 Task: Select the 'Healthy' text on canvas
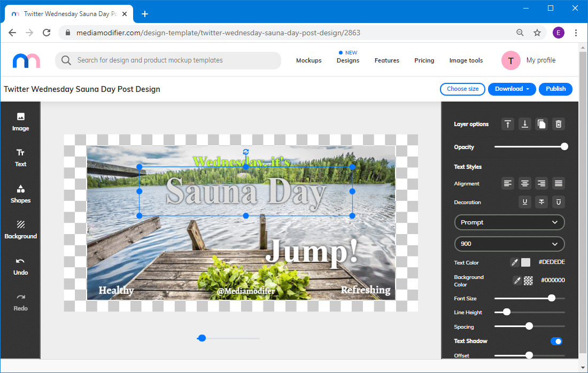116,290
